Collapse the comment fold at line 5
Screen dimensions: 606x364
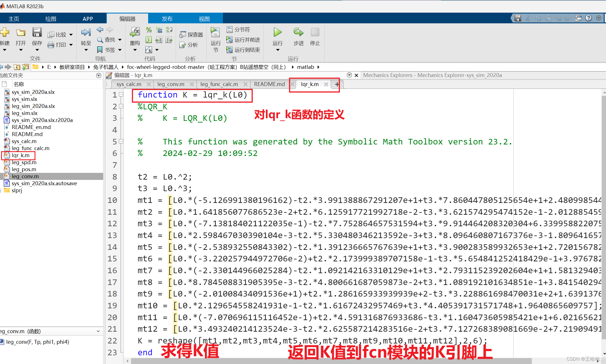tap(121, 141)
